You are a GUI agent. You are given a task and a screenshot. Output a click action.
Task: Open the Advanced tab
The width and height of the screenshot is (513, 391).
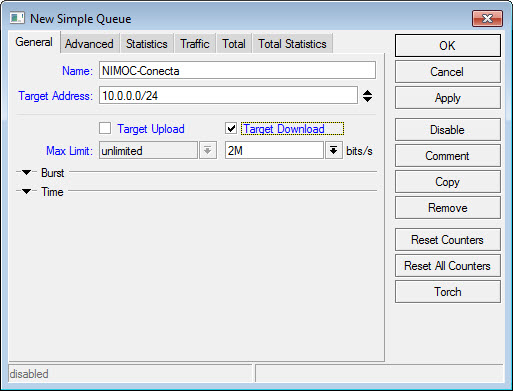tap(89, 44)
